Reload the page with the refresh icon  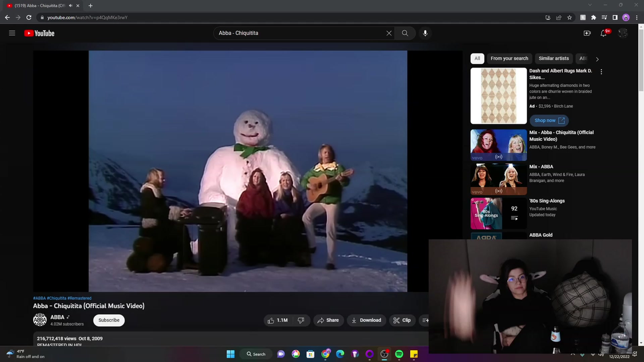[29, 17]
